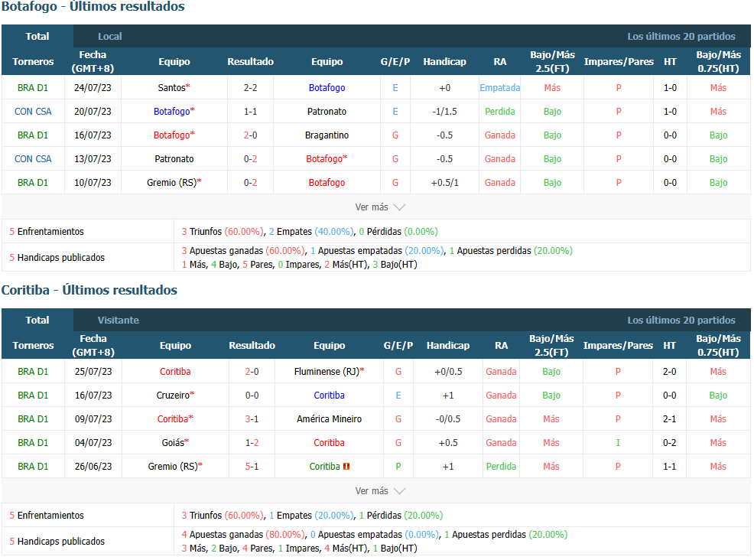Click the Impares 'I' in Goiás row

point(618,443)
